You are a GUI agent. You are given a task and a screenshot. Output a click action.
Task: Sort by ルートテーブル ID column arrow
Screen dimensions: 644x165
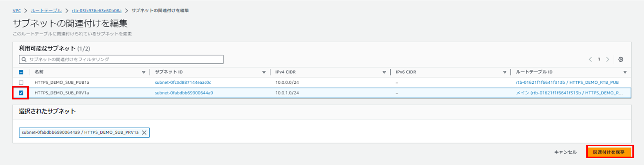625,72
